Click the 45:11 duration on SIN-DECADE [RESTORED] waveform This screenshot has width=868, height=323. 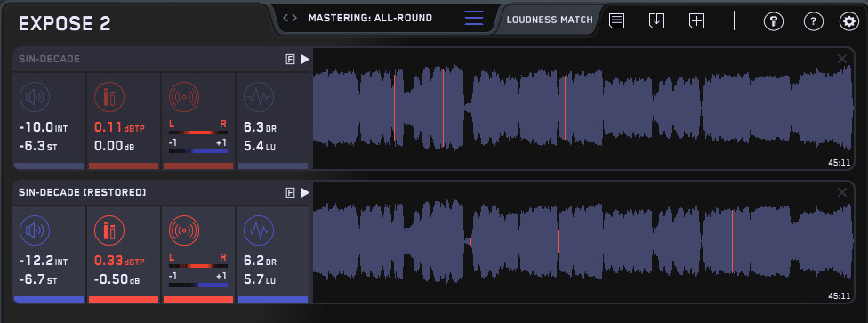[840, 296]
